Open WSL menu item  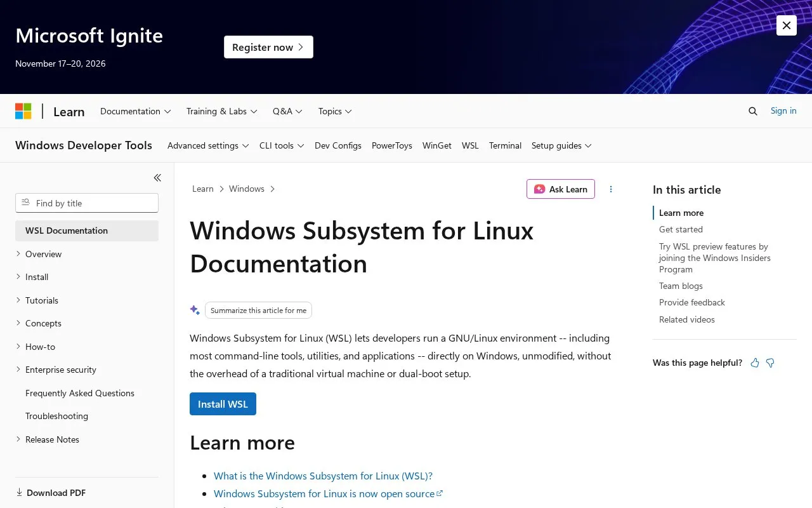tap(470, 145)
